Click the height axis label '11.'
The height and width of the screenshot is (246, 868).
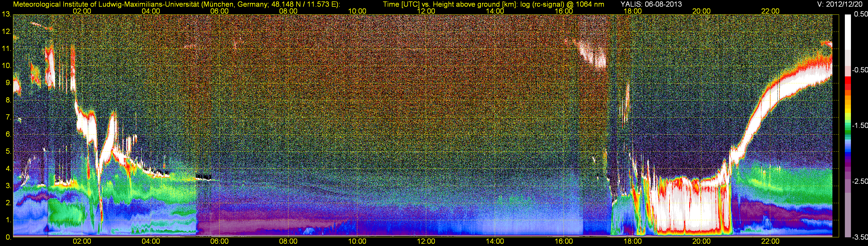6,49
